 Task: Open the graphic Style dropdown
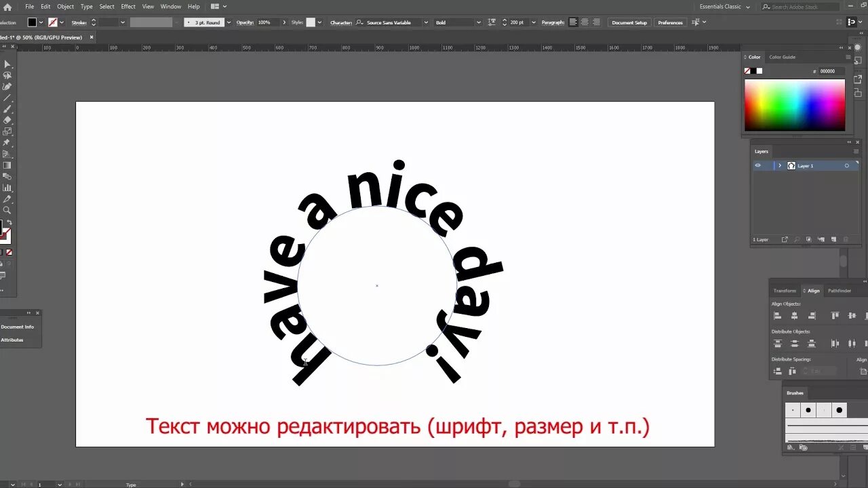point(321,22)
